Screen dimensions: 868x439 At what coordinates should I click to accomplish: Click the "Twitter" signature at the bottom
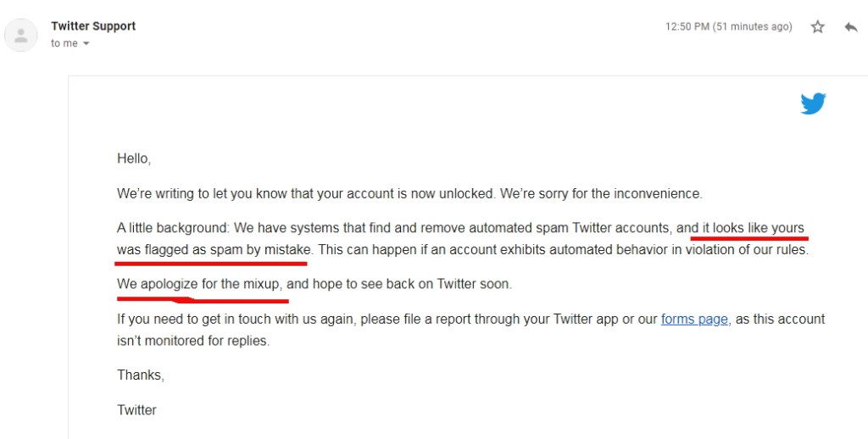pos(136,410)
